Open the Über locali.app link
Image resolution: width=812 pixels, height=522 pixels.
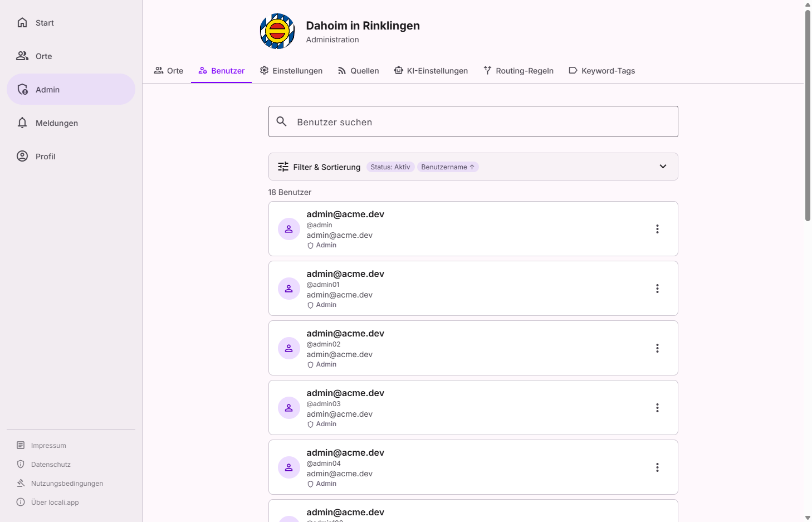tap(55, 503)
